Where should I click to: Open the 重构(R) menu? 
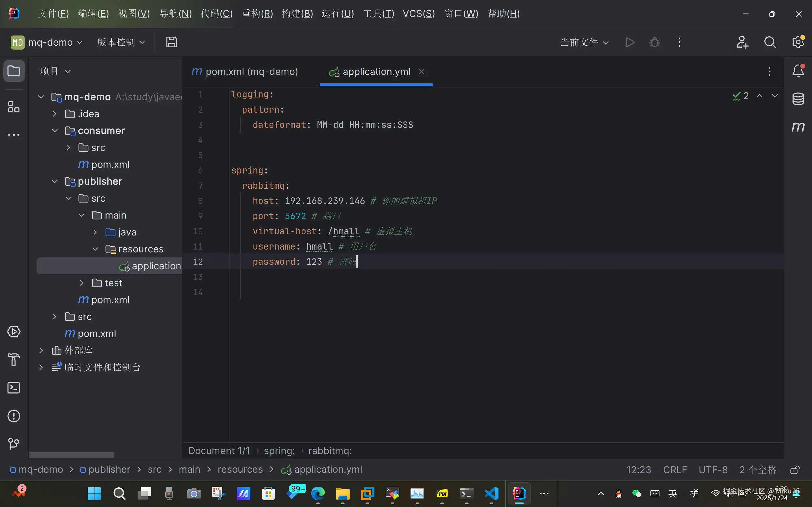pos(257,14)
